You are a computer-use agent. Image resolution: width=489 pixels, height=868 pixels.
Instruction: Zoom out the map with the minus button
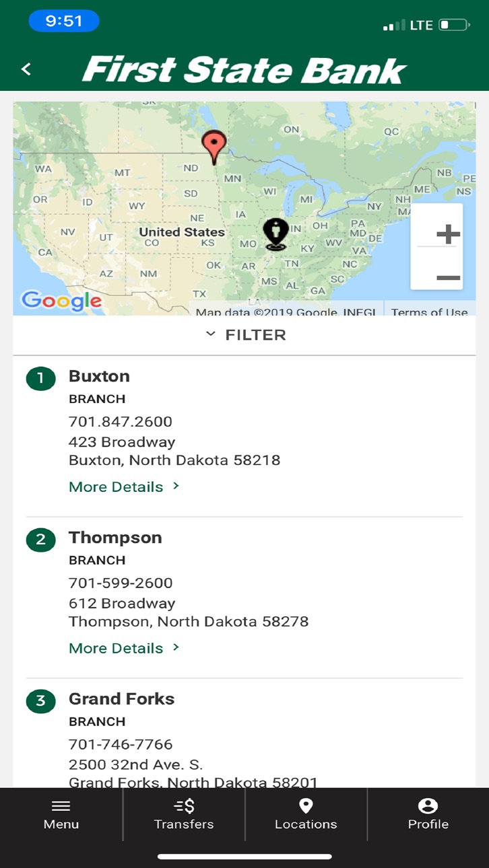(x=448, y=277)
